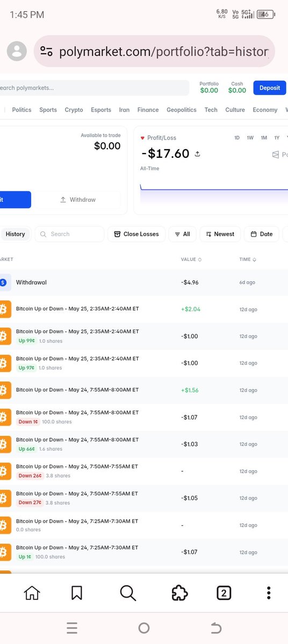288x644 pixels.
Task: Click the Withdrawal row label
Action: pyautogui.click(x=31, y=282)
